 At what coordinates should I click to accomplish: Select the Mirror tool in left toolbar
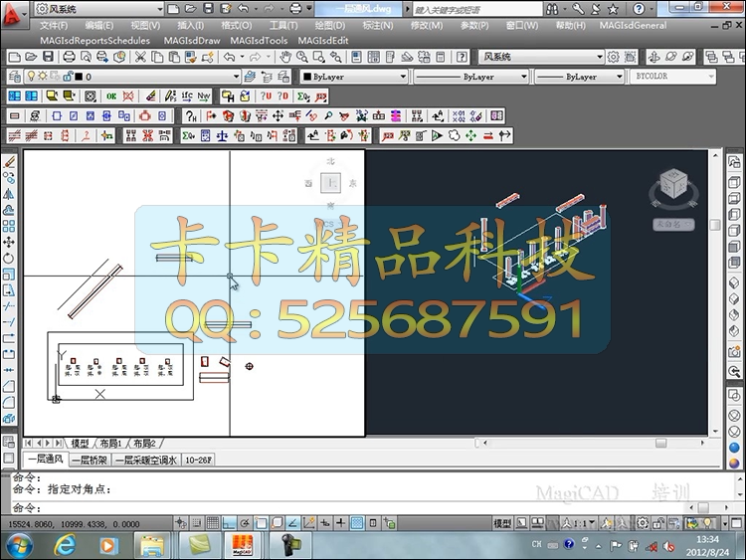(x=9, y=194)
